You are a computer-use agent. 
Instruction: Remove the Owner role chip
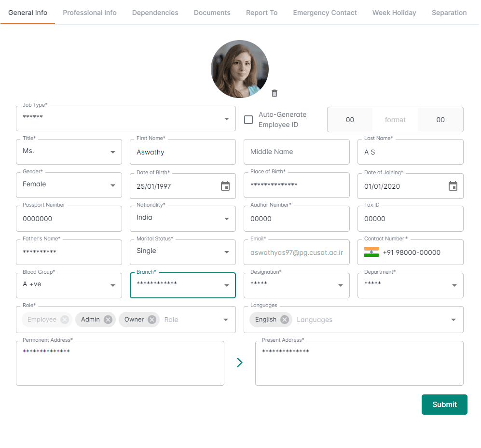click(152, 320)
